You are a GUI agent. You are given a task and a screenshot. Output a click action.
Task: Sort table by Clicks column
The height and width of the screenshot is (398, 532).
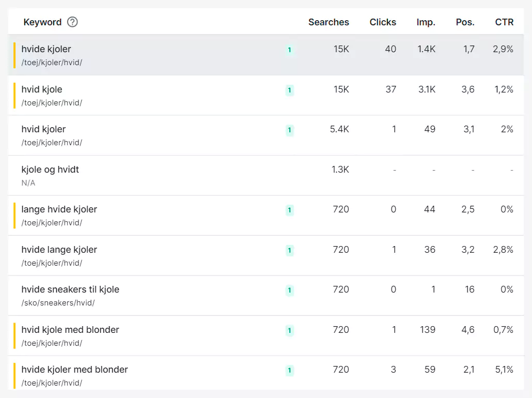(x=383, y=22)
